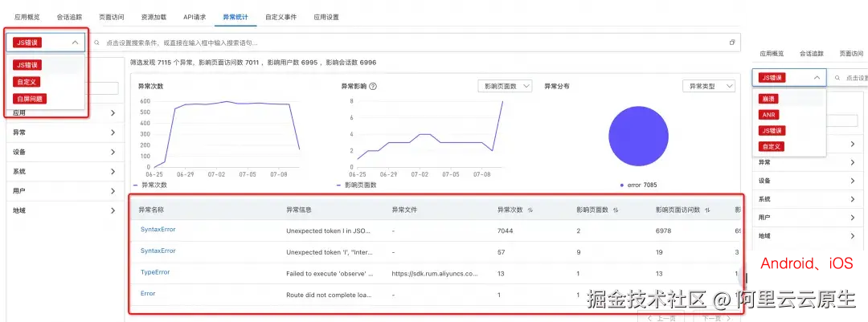Expand the 地域 filter row in left panel
The image size is (868, 322).
pyautogui.click(x=64, y=211)
